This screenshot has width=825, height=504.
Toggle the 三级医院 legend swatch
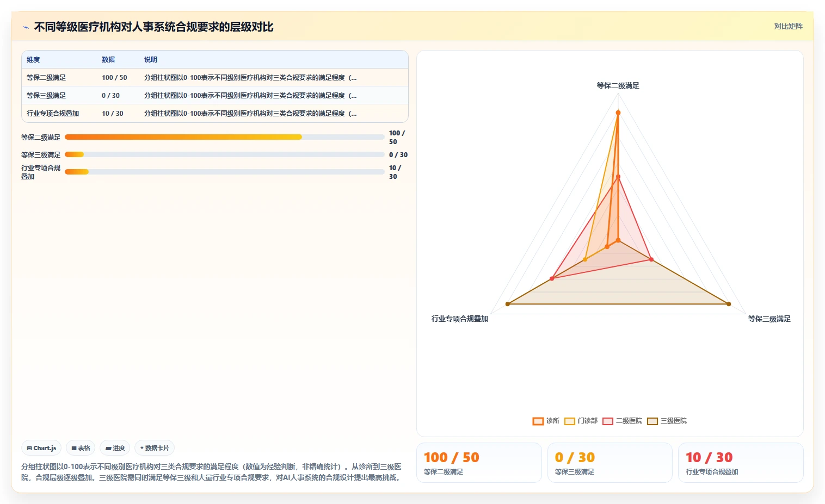[x=652, y=421]
